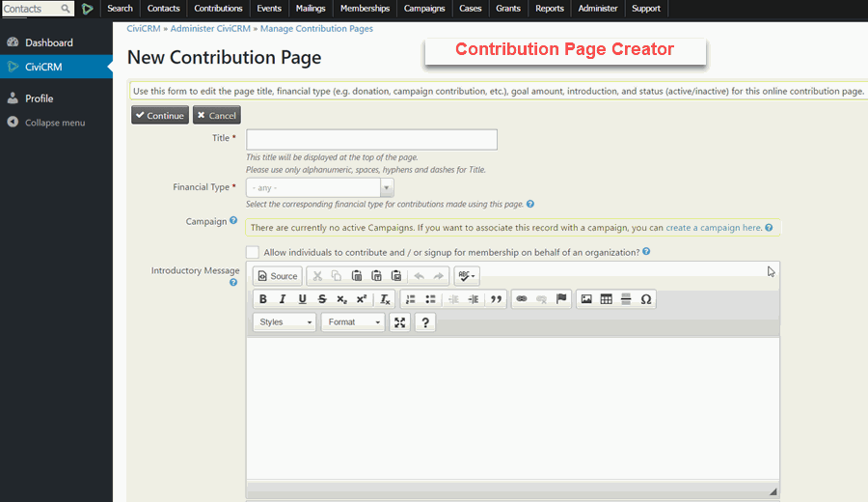Click the Cancel button
Viewport: 868px width, 502px height.
(x=216, y=115)
